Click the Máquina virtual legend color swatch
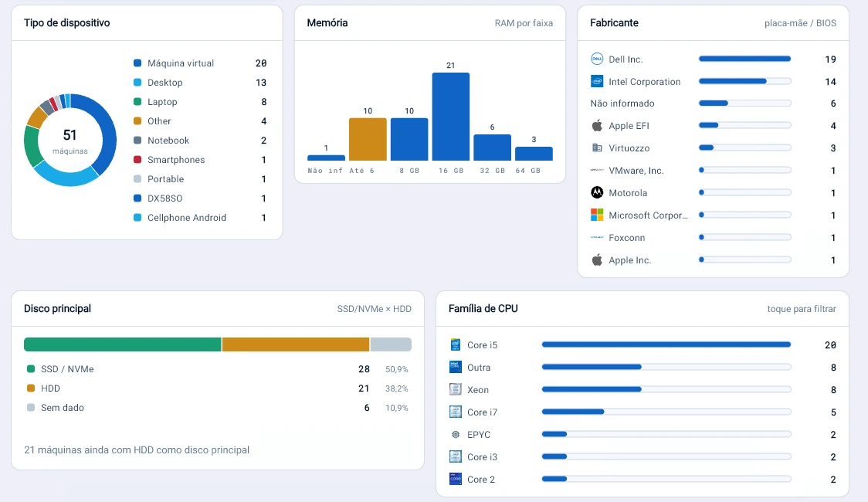868x502 pixels. tap(137, 63)
